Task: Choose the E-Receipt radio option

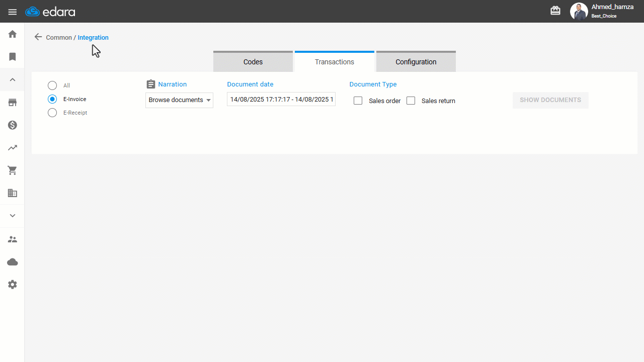Action: 52,113
